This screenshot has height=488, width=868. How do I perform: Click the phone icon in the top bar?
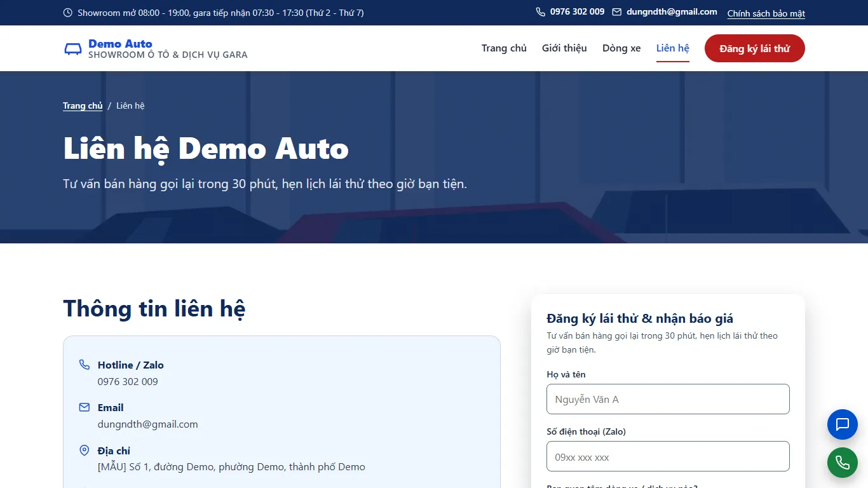[x=541, y=12]
